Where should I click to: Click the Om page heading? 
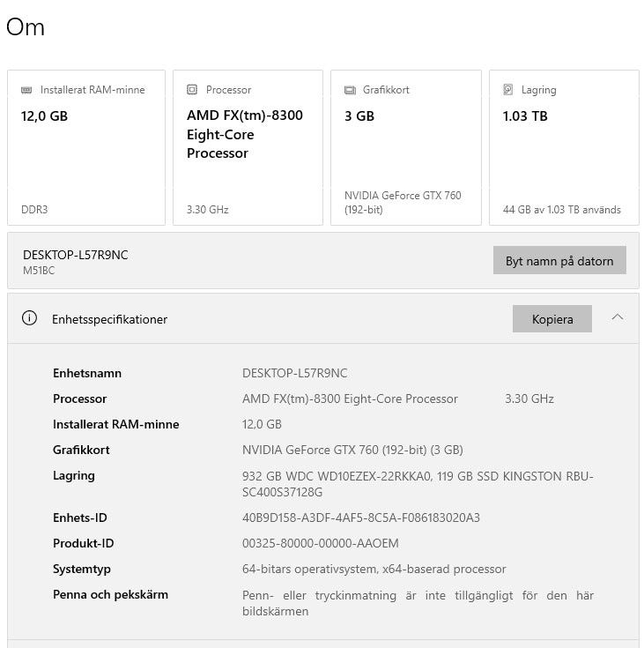[x=26, y=27]
